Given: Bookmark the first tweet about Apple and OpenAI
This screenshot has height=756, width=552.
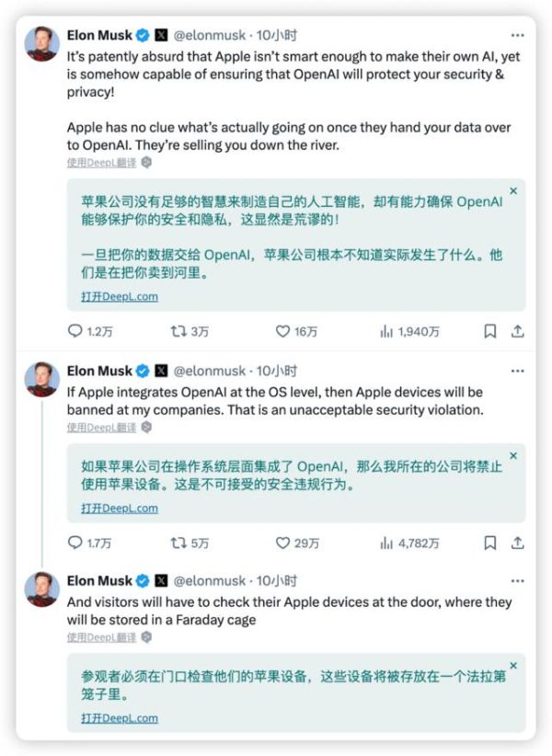Looking at the screenshot, I should (490, 331).
